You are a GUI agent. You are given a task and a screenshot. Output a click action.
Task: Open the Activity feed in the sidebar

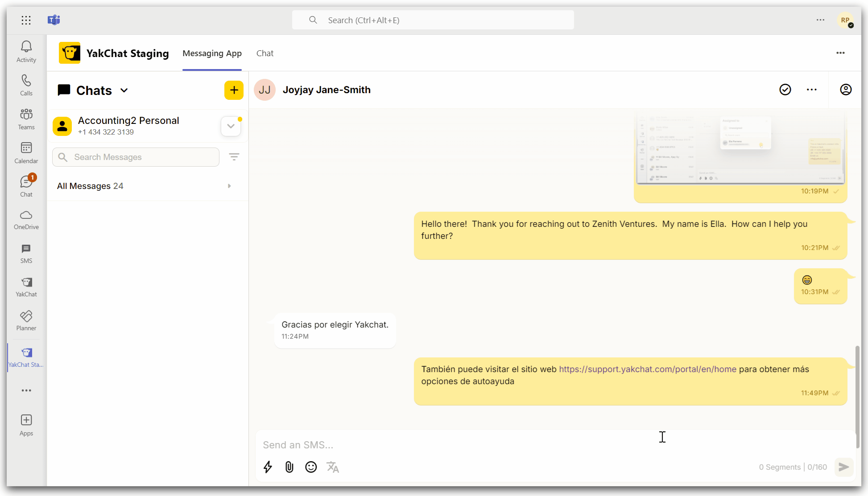[26, 52]
